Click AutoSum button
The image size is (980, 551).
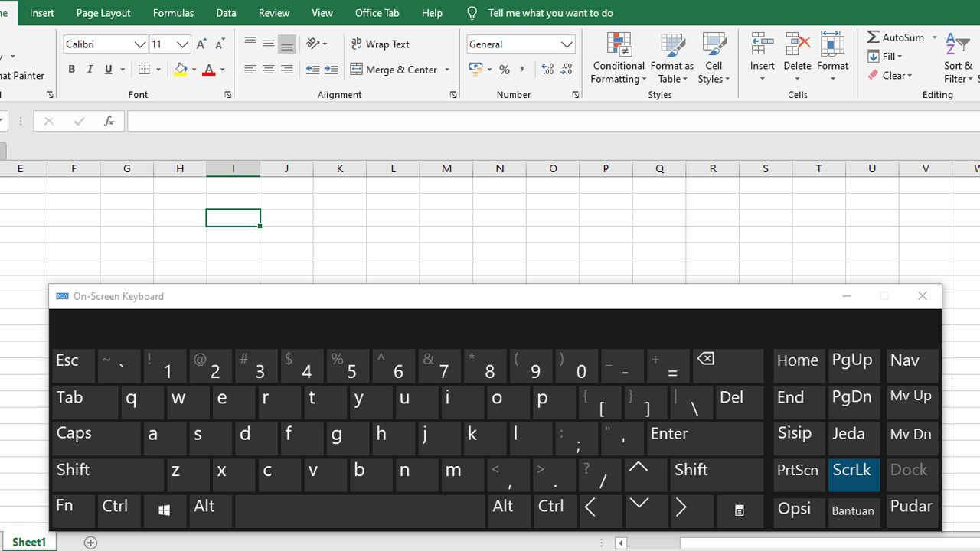coord(896,37)
